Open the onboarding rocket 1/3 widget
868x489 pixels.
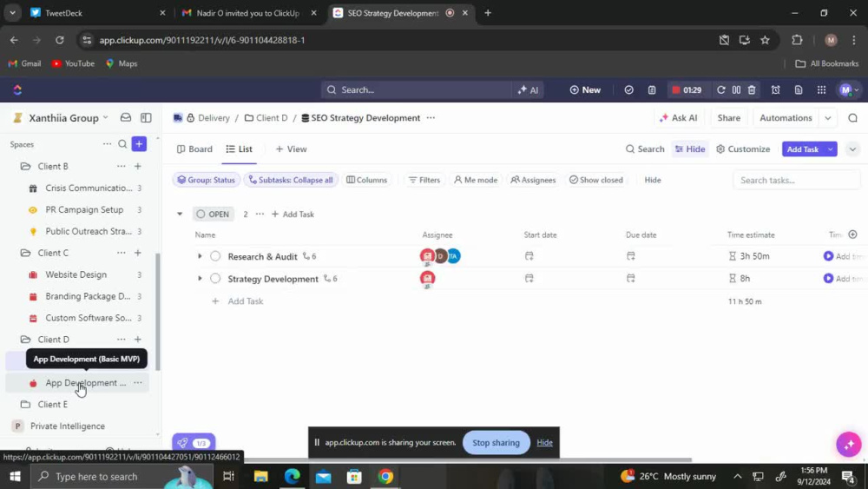[194, 443]
